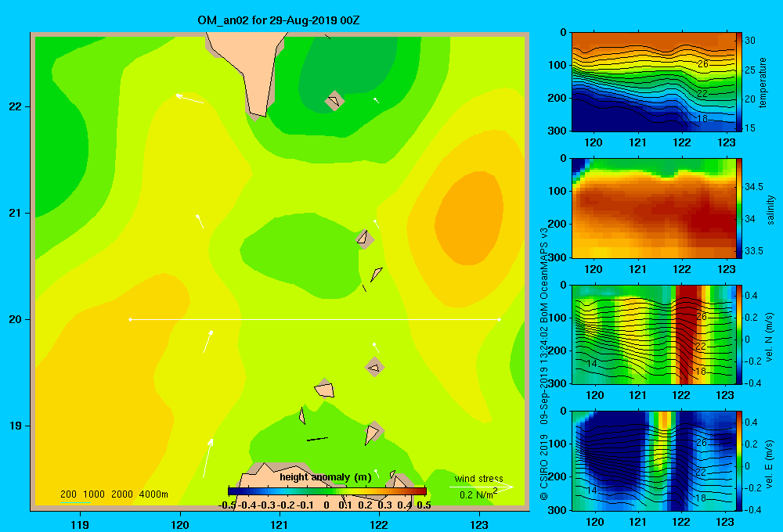Click the '0.5' value on height anomaly scale

424,505
